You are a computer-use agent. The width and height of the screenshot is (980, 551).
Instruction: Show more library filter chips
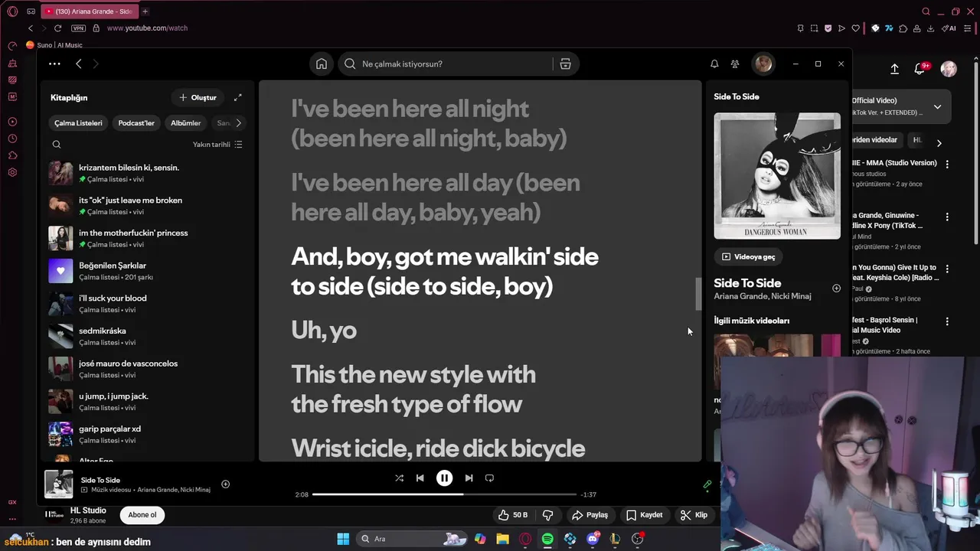[238, 123]
